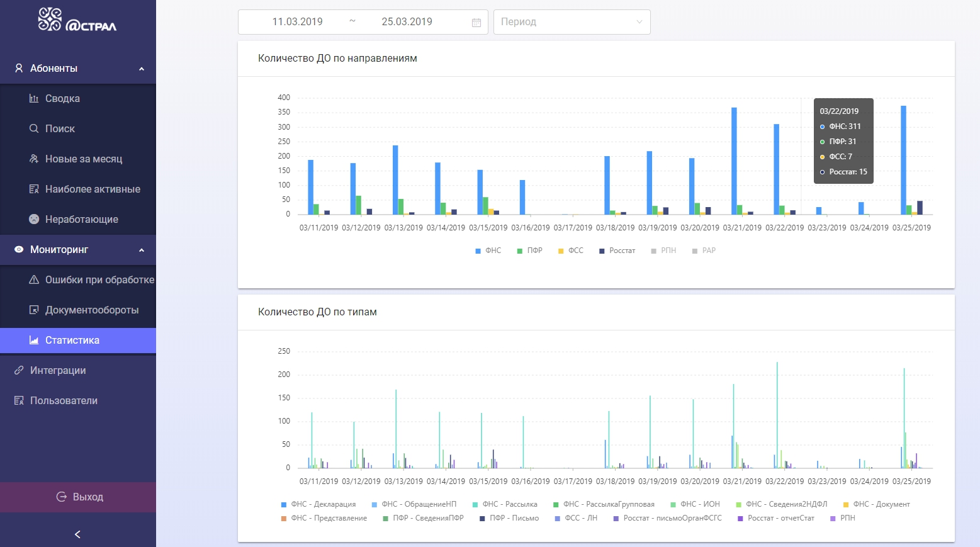Toggle ПФР - Письмо legend item

pos(509,518)
